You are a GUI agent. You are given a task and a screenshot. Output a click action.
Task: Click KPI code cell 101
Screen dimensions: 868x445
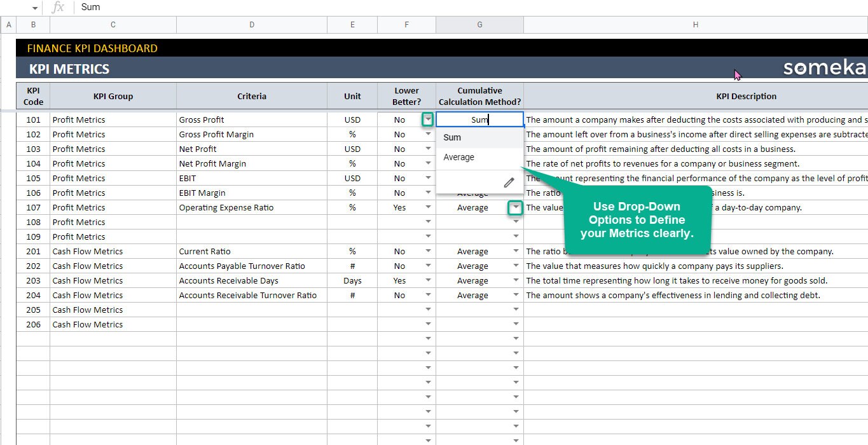(x=33, y=120)
